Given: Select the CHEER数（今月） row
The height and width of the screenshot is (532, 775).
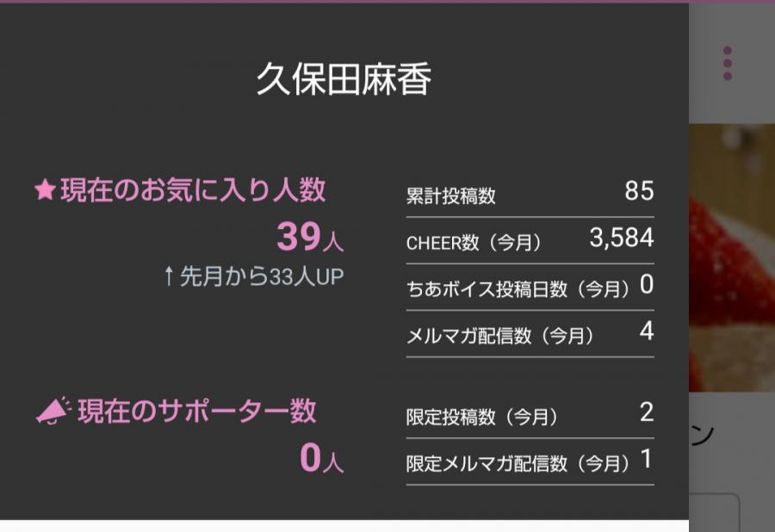Looking at the screenshot, I should click(x=530, y=241).
